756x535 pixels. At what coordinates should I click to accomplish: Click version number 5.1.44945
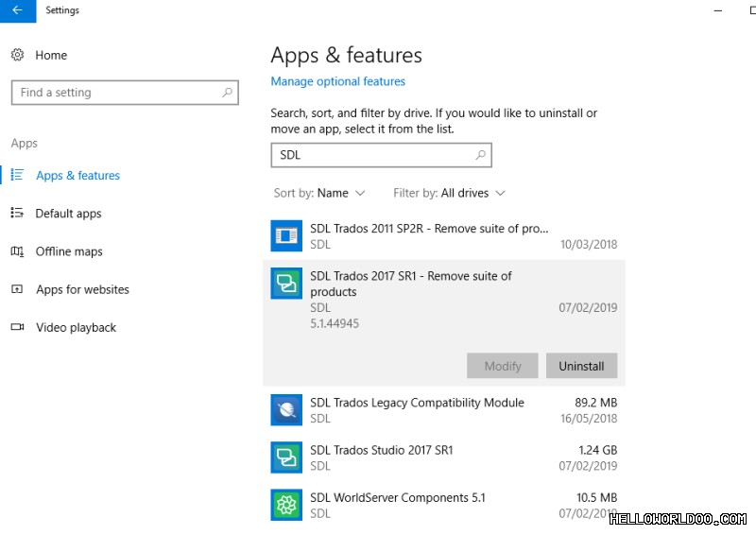(x=335, y=323)
